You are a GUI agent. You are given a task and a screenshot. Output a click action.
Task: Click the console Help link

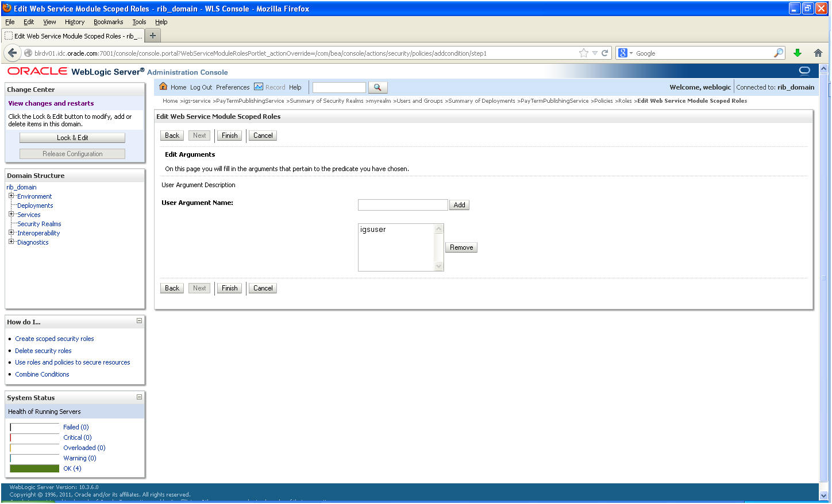(x=295, y=87)
